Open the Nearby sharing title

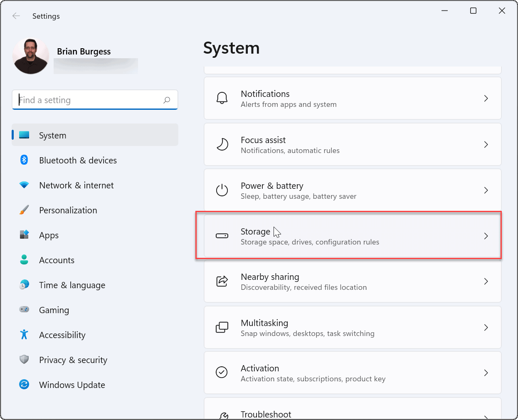click(270, 277)
